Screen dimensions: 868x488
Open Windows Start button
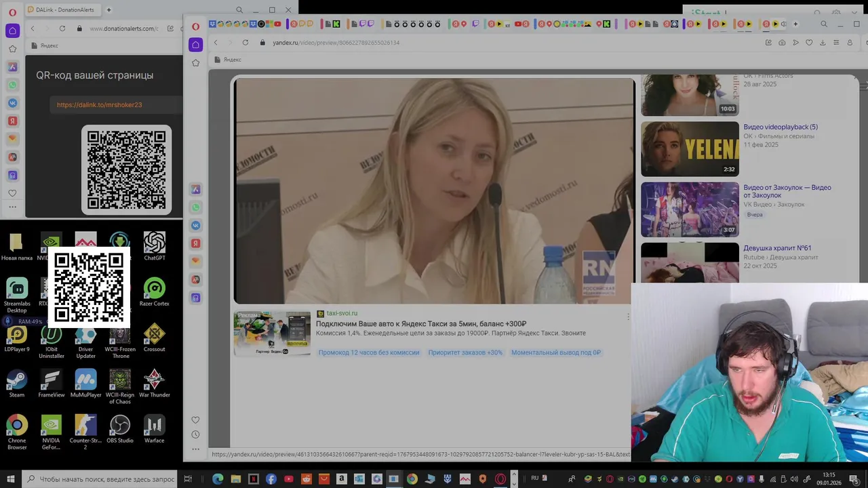(10, 479)
